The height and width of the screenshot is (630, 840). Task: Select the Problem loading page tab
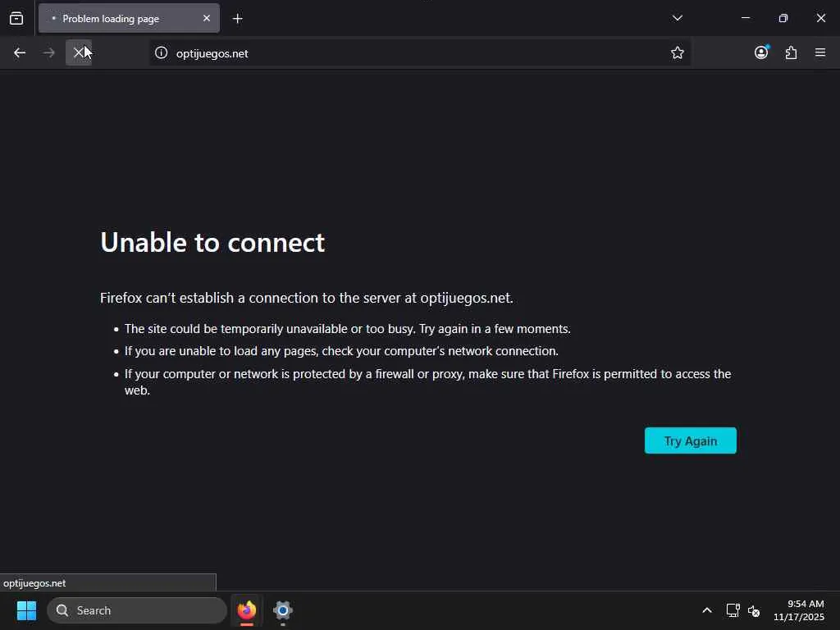coord(129,18)
